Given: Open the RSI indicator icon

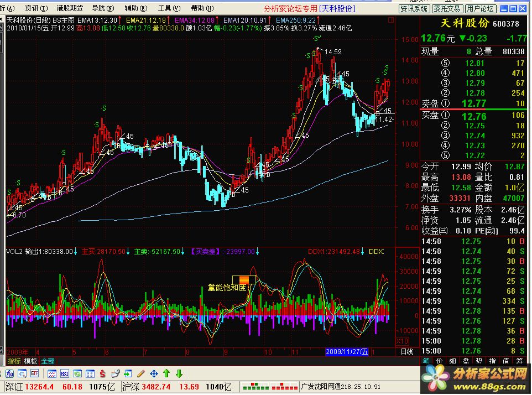Looking at the screenshot, I should pyautogui.click(x=65, y=373).
